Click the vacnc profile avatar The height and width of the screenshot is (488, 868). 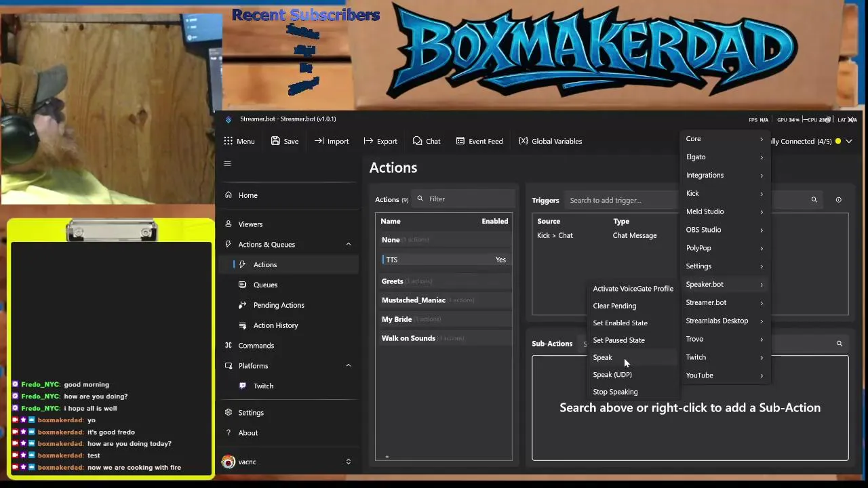229,462
